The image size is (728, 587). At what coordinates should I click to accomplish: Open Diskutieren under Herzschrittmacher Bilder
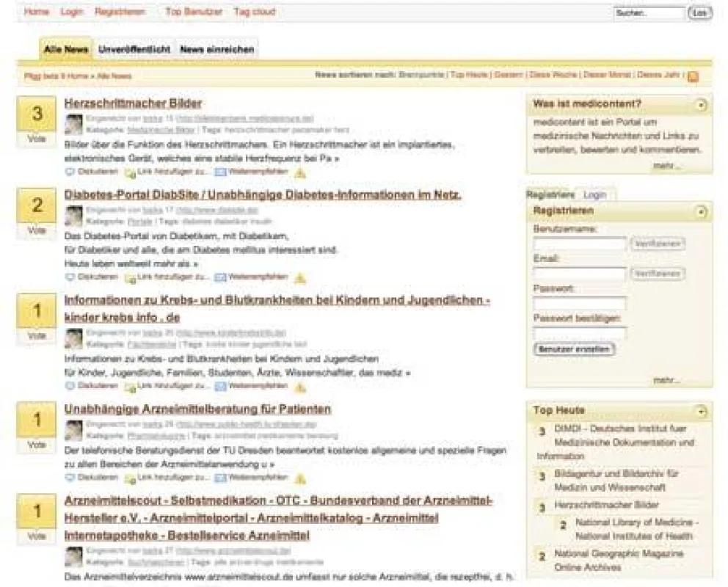[x=92, y=172]
